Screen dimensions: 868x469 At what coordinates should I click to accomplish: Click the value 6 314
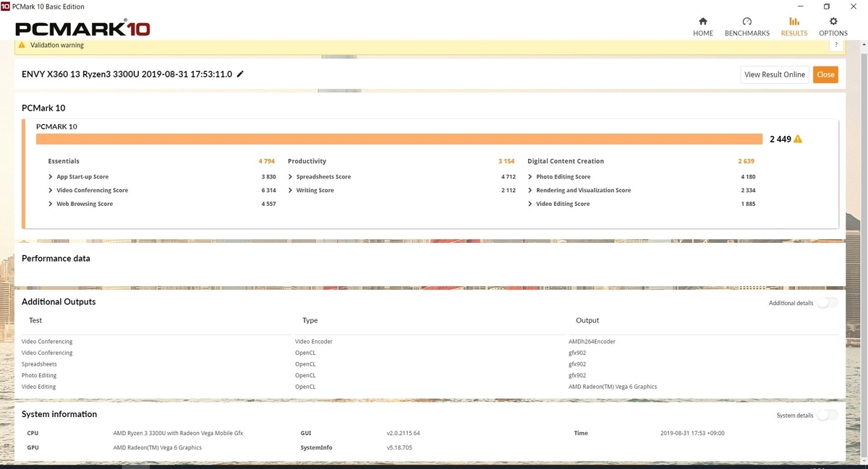point(268,191)
